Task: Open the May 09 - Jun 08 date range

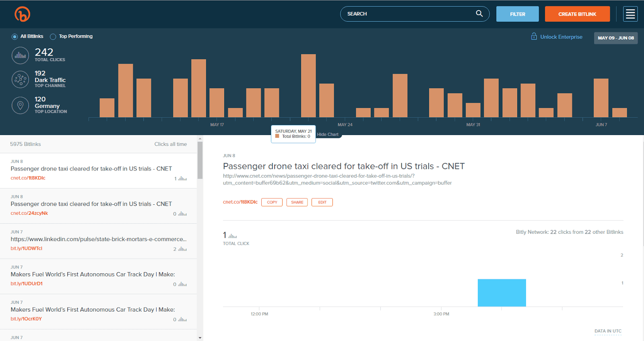Action: point(615,38)
